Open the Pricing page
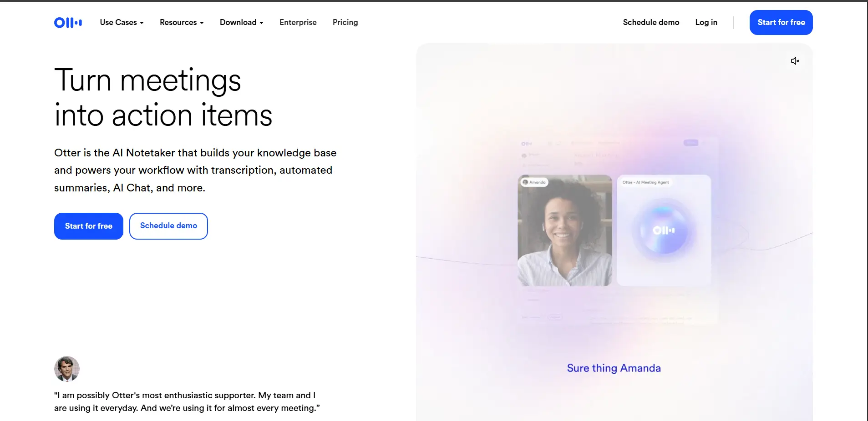Image resolution: width=868 pixels, height=421 pixels. 345,22
